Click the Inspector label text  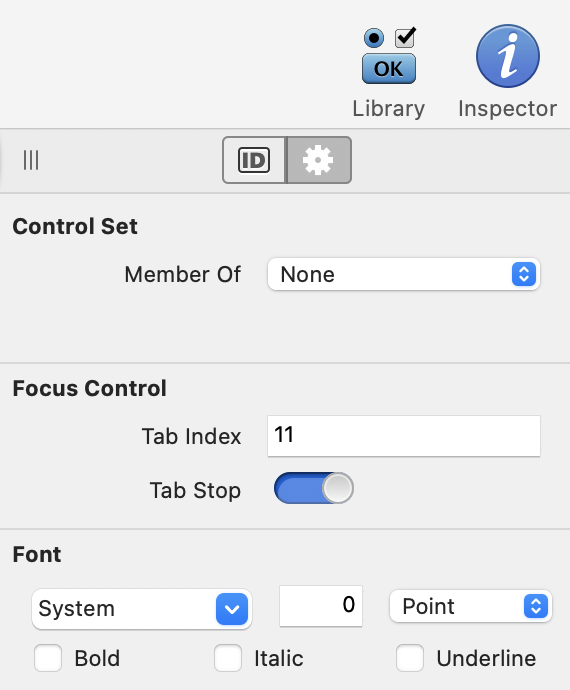(507, 108)
